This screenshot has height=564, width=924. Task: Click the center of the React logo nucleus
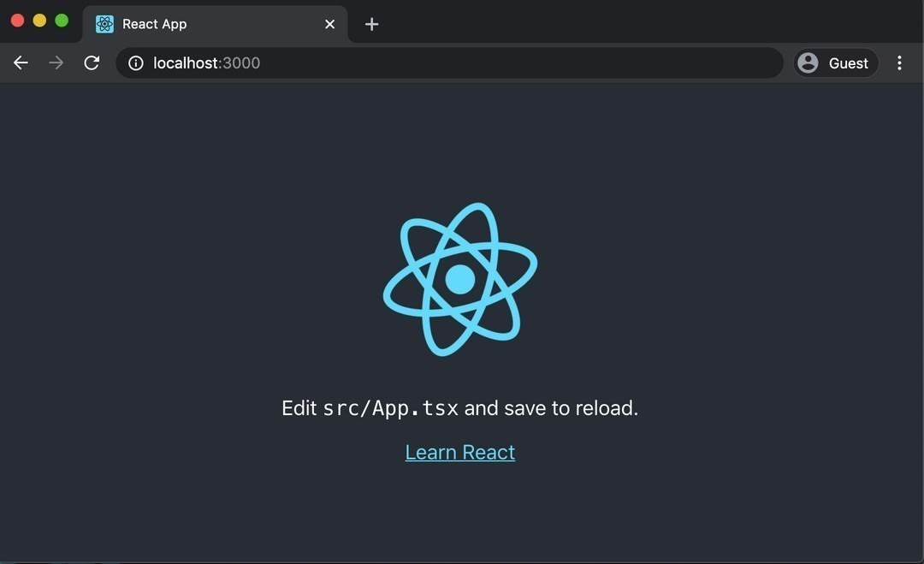point(460,278)
